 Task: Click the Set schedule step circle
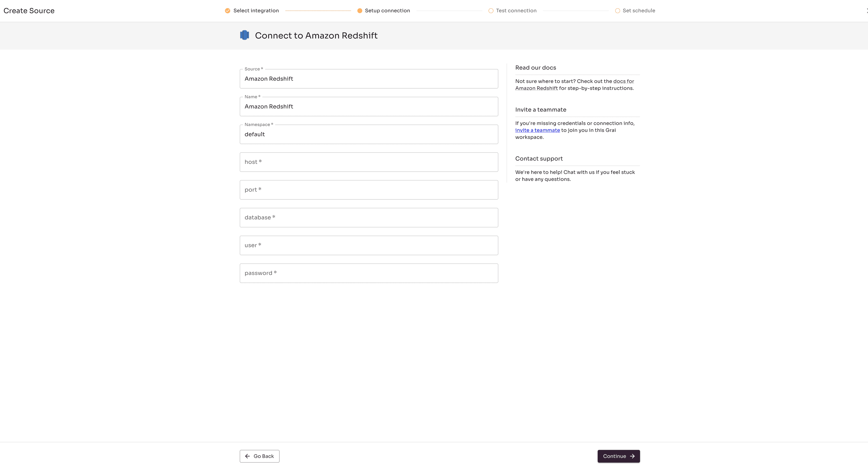pos(617,10)
